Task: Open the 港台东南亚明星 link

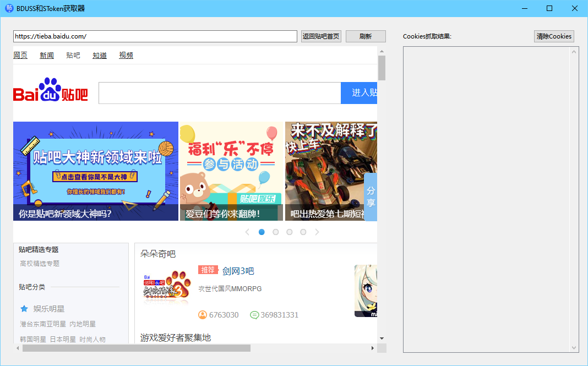Action: click(x=43, y=324)
